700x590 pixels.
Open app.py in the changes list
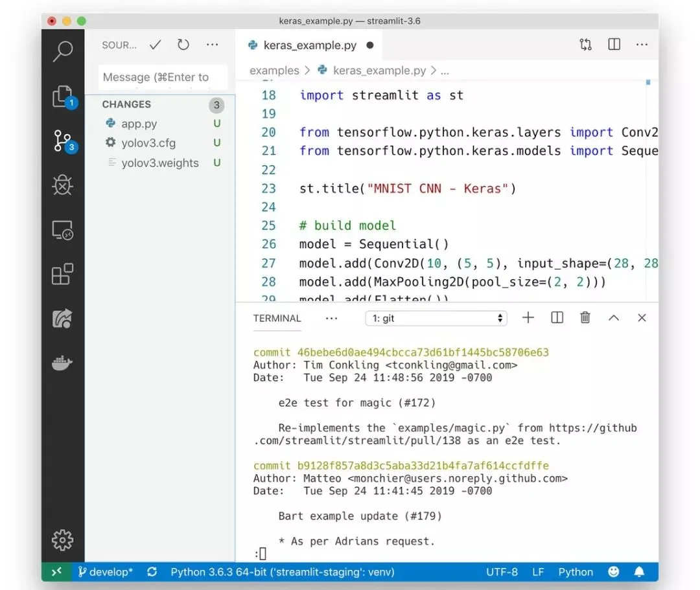click(160, 124)
